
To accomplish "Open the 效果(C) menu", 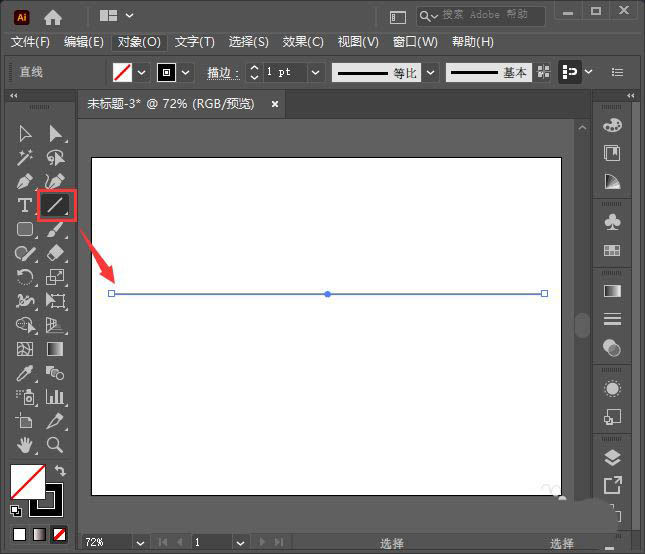I will coord(303,42).
